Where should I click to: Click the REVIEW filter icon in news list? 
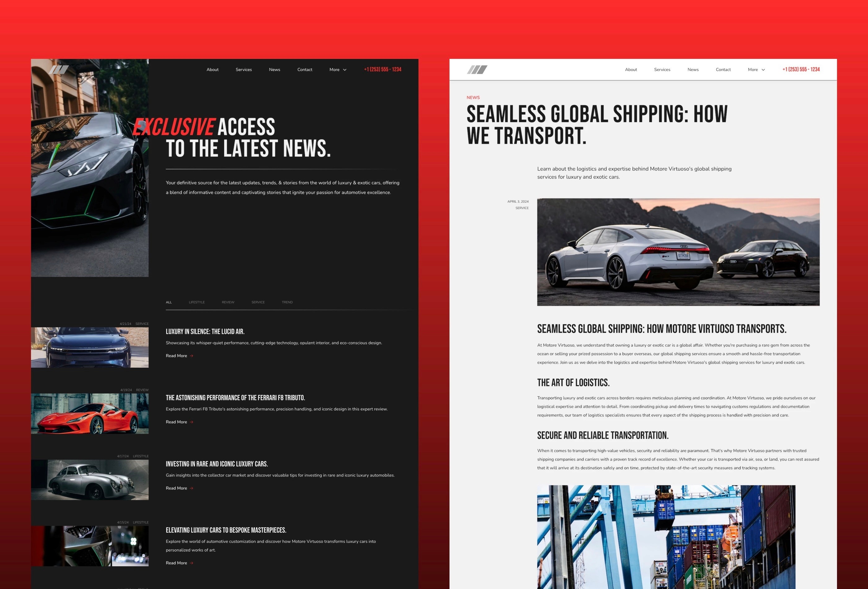(x=228, y=302)
